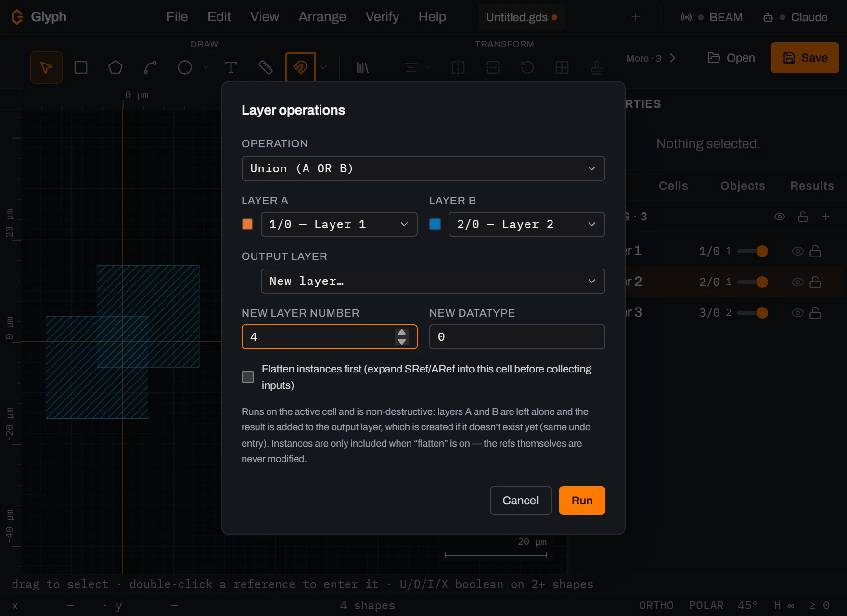Click the flip vertical transform icon
Viewport: 847px width, 616px height.
coord(493,67)
